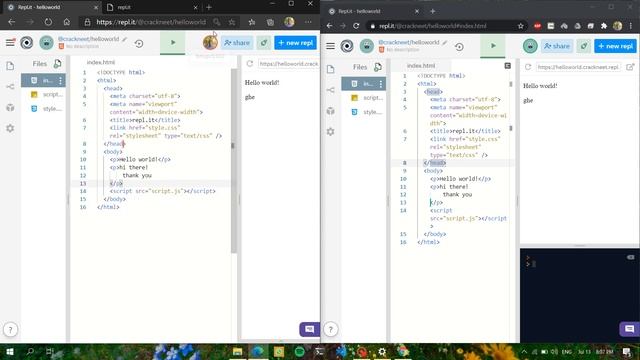
Task: Bookmark the page with Chrome star icon
Action: [x=520, y=26]
